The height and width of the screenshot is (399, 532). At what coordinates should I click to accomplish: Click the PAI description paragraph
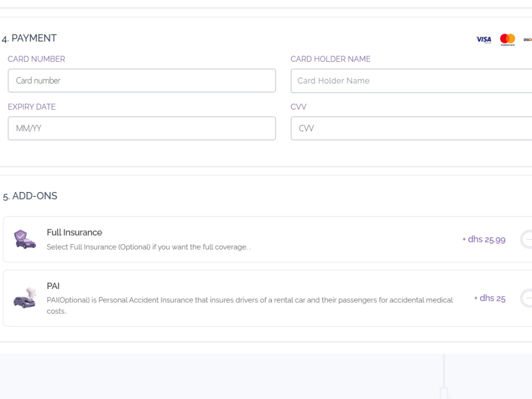coord(250,305)
